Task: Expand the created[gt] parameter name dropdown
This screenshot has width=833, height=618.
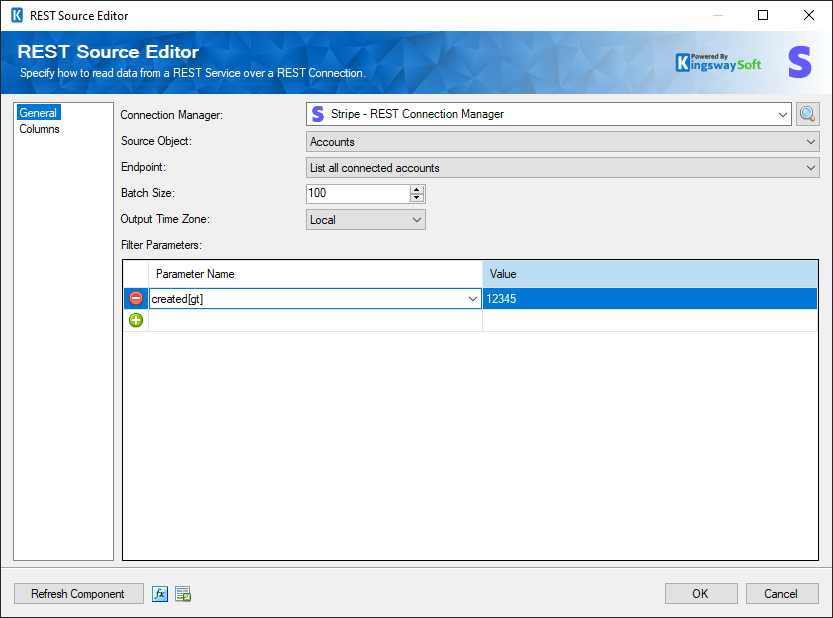Action: (472, 299)
